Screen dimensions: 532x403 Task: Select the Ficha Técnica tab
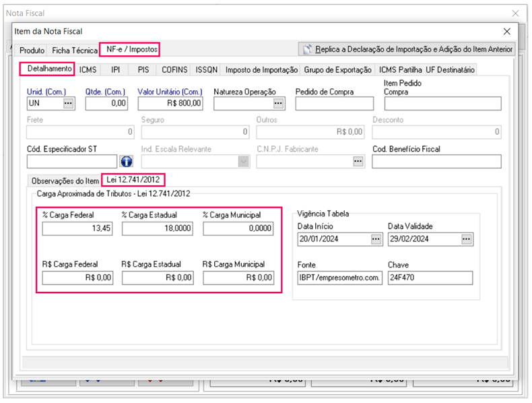click(74, 50)
